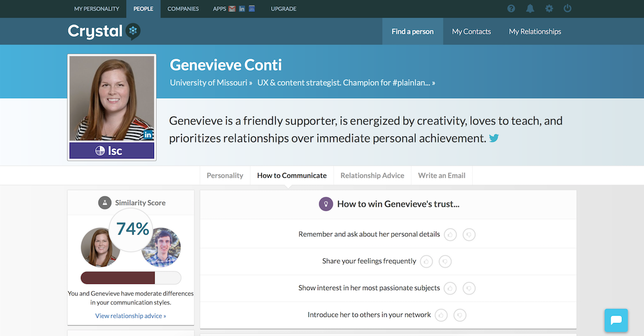644x336 pixels.
Task: Thumbs down 'Share your feelings frequently'
Action: click(445, 261)
